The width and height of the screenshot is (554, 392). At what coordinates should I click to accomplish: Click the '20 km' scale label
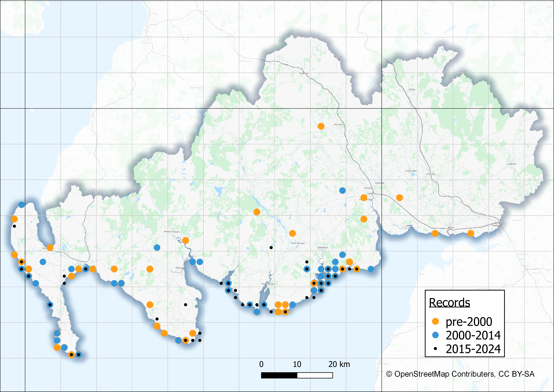pyautogui.click(x=339, y=364)
